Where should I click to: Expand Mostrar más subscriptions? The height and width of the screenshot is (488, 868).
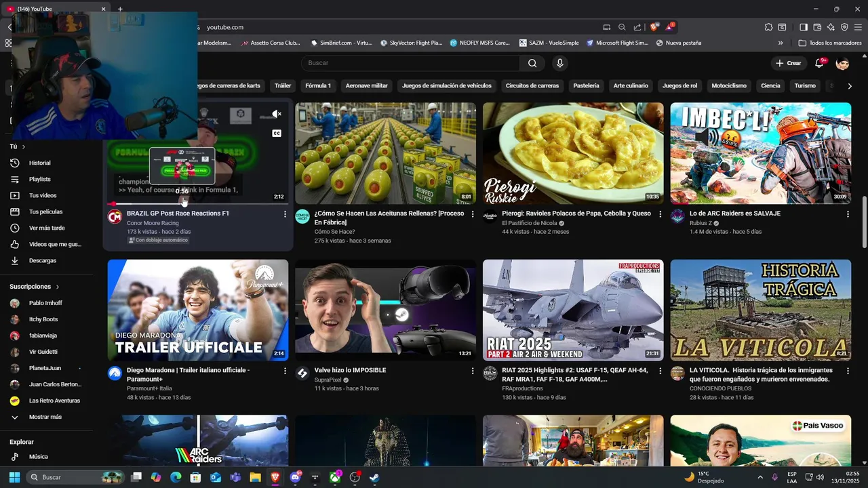tap(47, 417)
